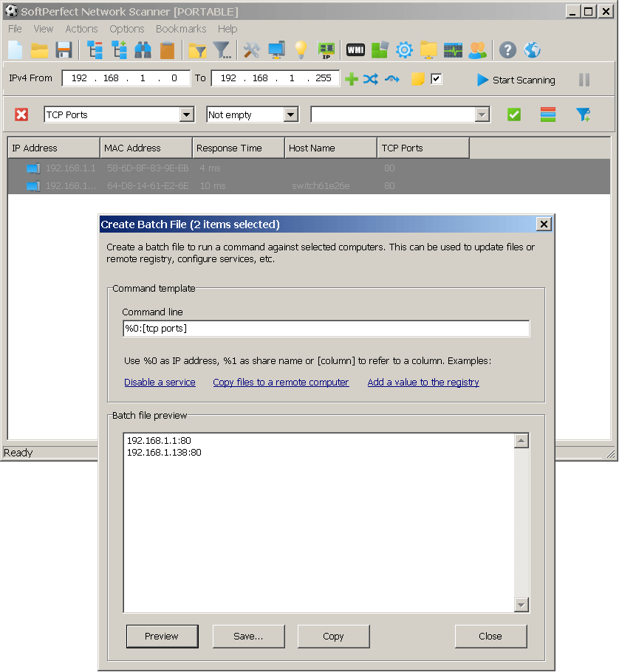Viewport: 619px width, 672px height.
Task: Click the Save floppy disk icon
Action: [x=64, y=50]
